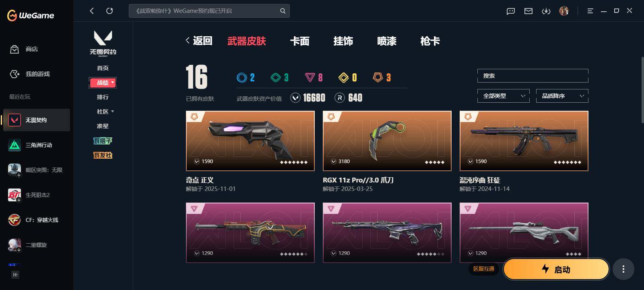
Task: Open the WeGame store icon
Action: click(14, 49)
